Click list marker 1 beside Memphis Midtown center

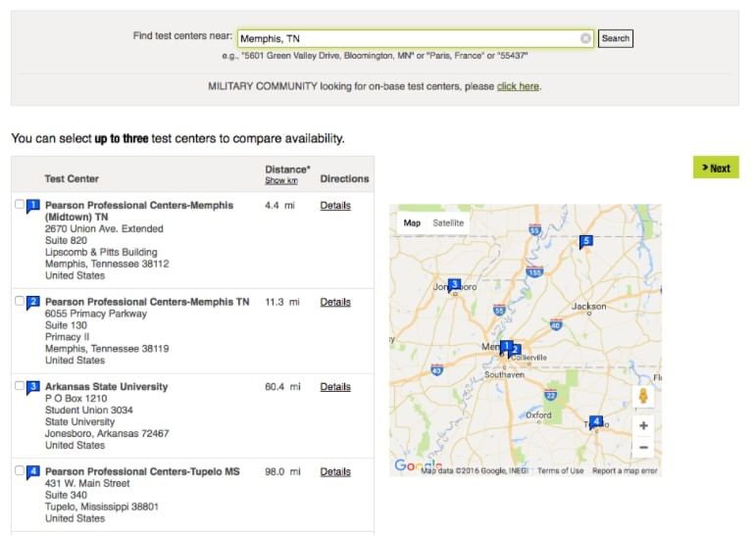(x=32, y=207)
